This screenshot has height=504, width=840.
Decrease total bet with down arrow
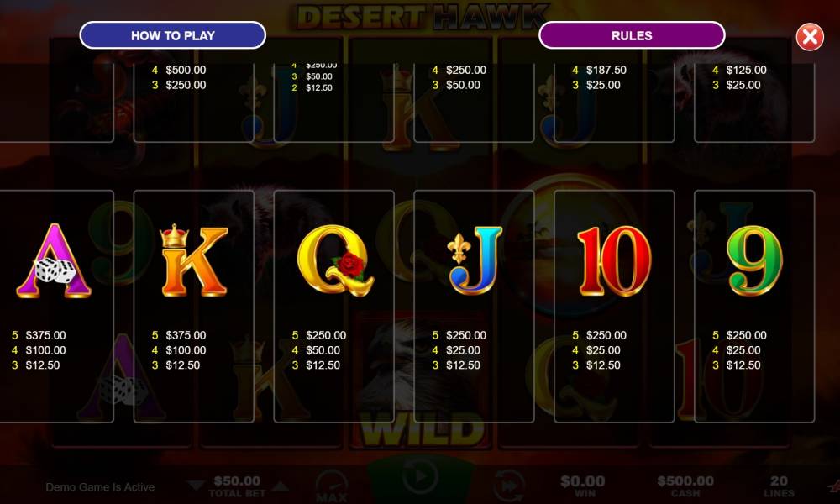coord(196,486)
